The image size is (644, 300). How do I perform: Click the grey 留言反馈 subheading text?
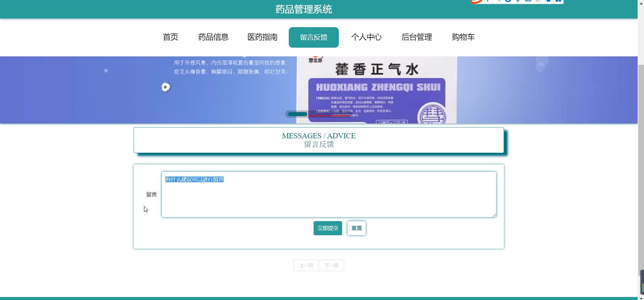[x=319, y=144]
